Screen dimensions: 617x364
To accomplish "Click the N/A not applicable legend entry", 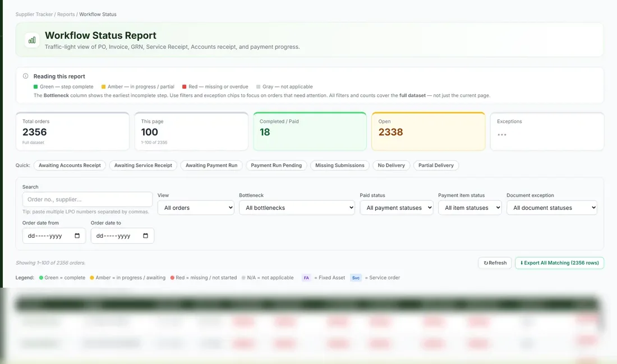I will click(268, 278).
